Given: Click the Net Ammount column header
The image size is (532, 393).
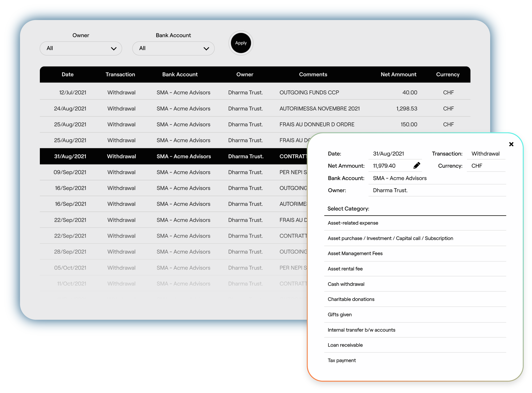Looking at the screenshot, I should click(x=398, y=74).
